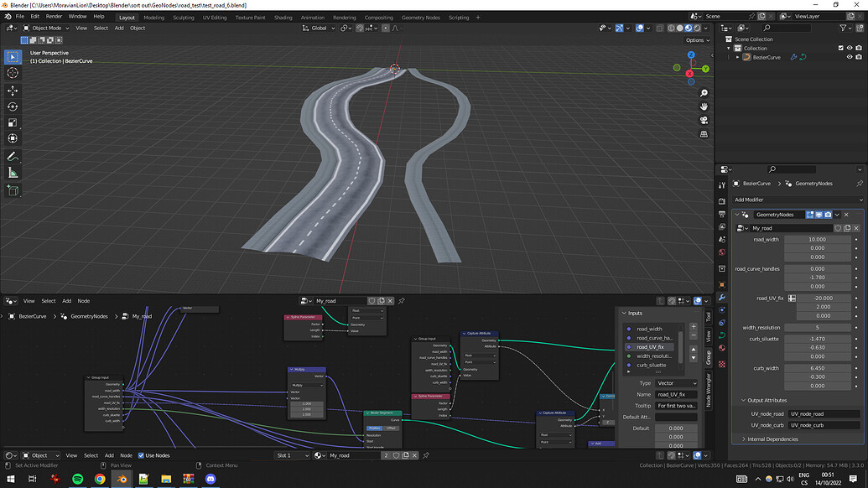Hide BezierCurve with its eye icon
Screen dimensions: 868x488
(850, 57)
